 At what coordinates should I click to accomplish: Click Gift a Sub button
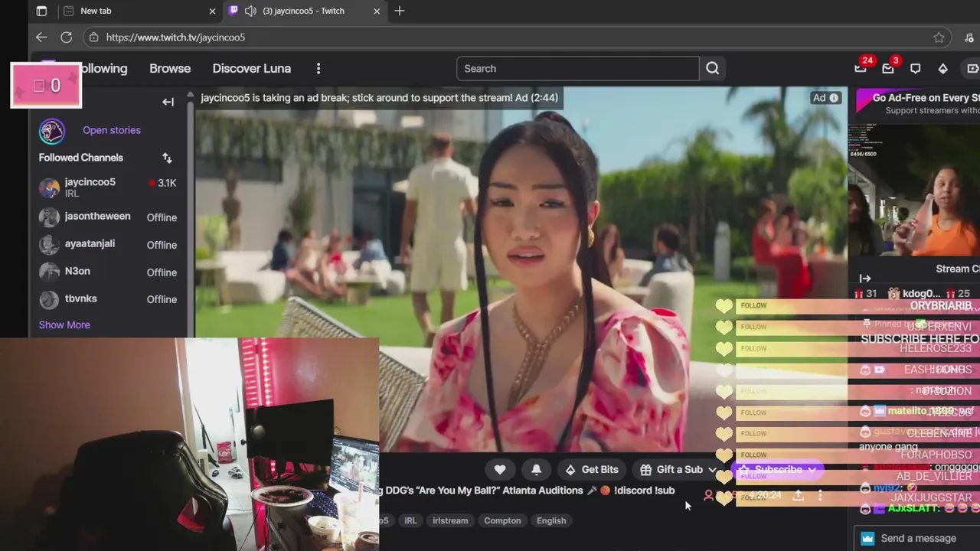[671, 469]
